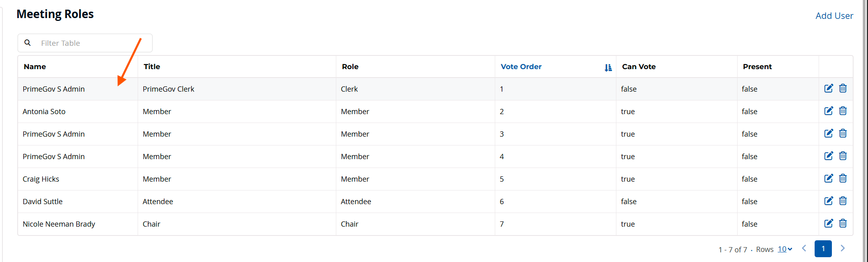Viewport: 868px width, 262px height.
Task: Click the search magnifier icon
Action: (x=28, y=43)
